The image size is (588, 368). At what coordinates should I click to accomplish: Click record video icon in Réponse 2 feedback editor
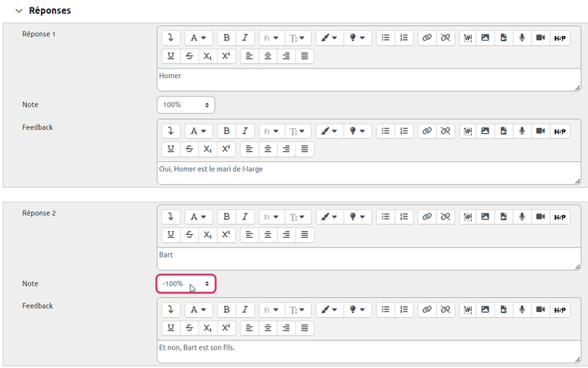coord(540,309)
